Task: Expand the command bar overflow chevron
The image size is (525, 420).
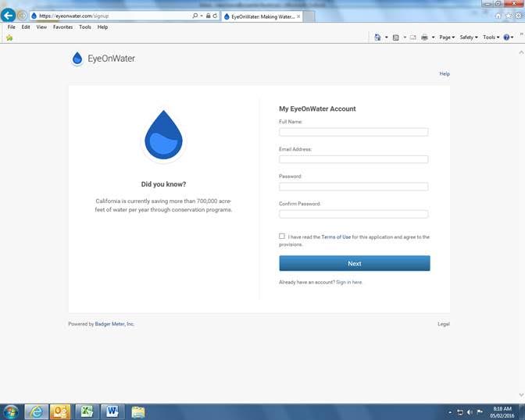Action: click(x=521, y=34)
